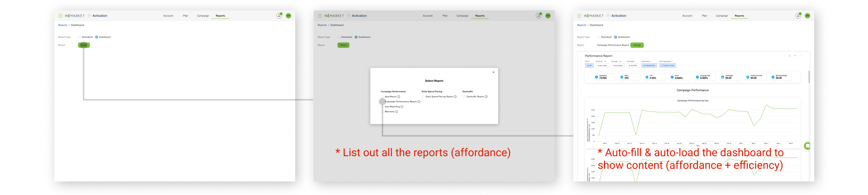Open the Graph Metric filter 'is Impressions'

click(x=649, y=65)
